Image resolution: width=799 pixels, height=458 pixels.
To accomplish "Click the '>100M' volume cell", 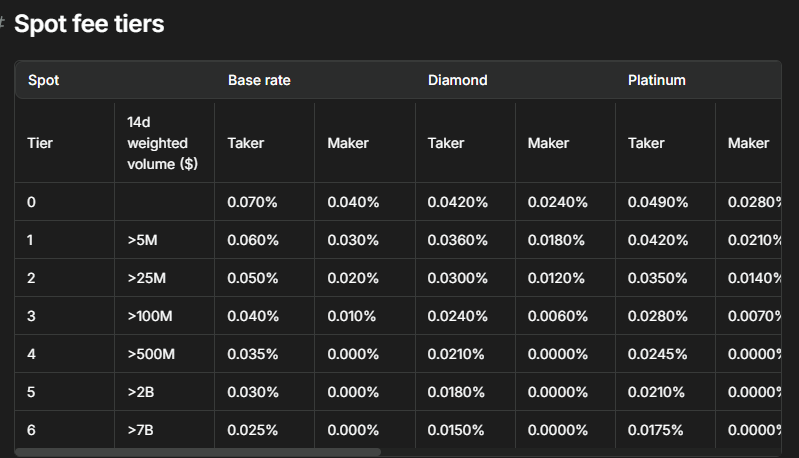I will [150, 316].
